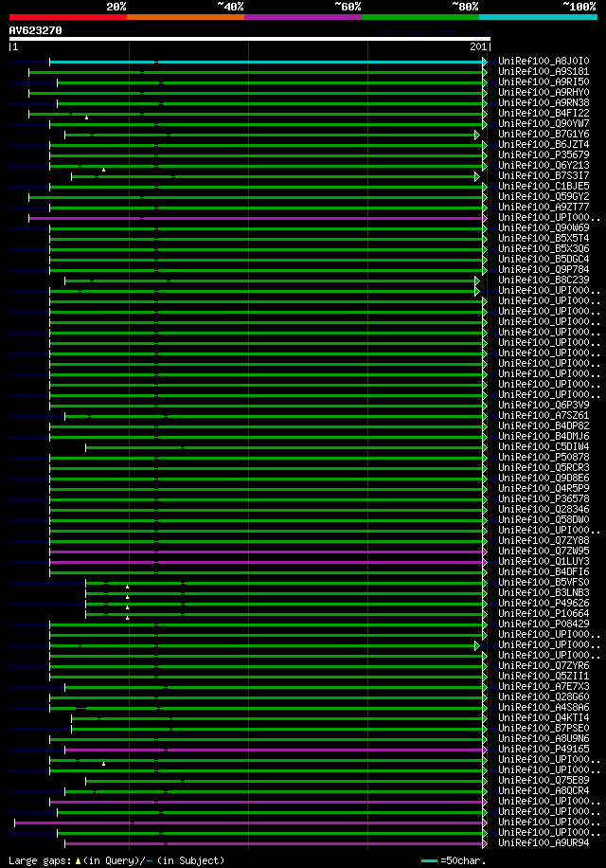This screenshot has width=606, height=868.
Task: Select the UniRef100_Q5RCR3 label
Action: 544,468
